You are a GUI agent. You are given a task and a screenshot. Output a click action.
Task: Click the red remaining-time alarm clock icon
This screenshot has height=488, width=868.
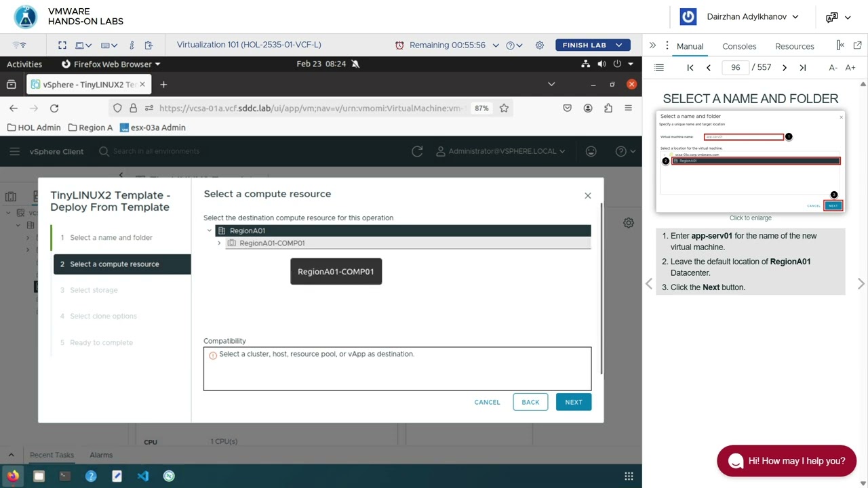pyautogui.click(x=399, y=45)
